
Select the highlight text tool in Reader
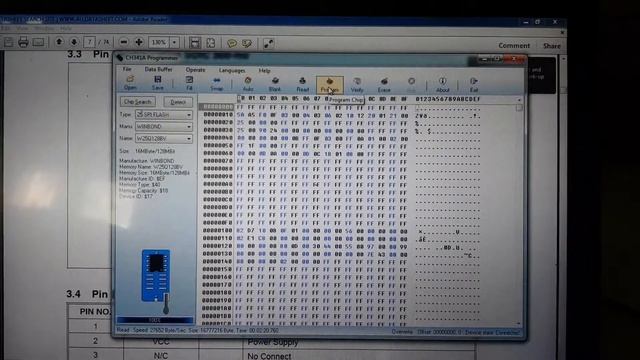[247, 43]
